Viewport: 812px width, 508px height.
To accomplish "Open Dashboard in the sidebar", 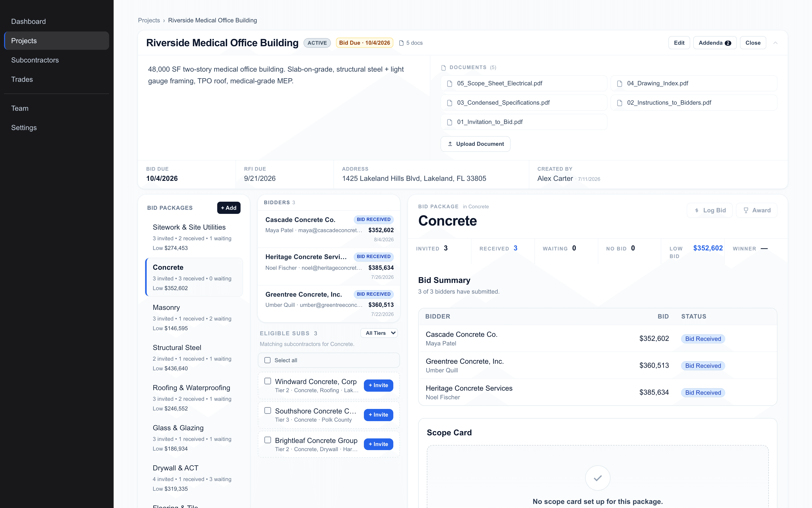I will pos(57,22).
